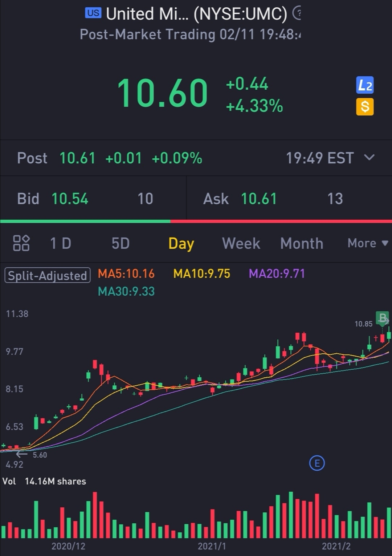This screenshot has height=556, width=392.
Task: Tap the Post price row label
Action: (32, 158)
